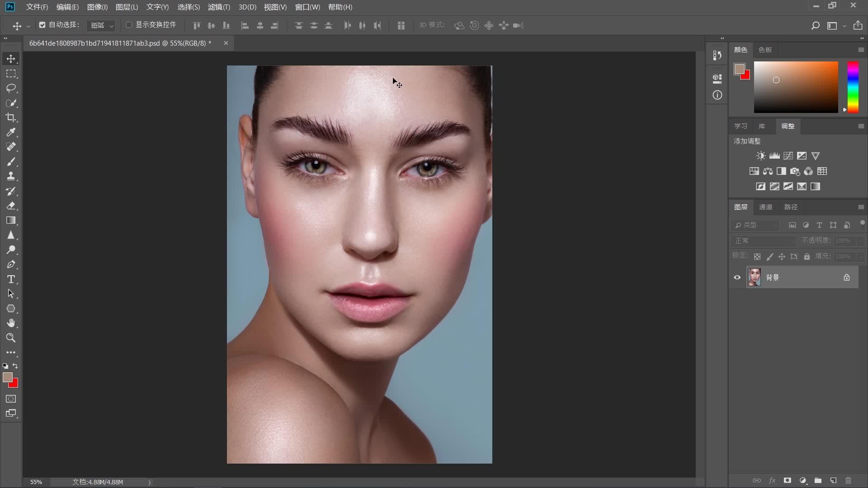Click the foreground color swatch in toolbar
The image size is (868, 488).
[8, 377]
